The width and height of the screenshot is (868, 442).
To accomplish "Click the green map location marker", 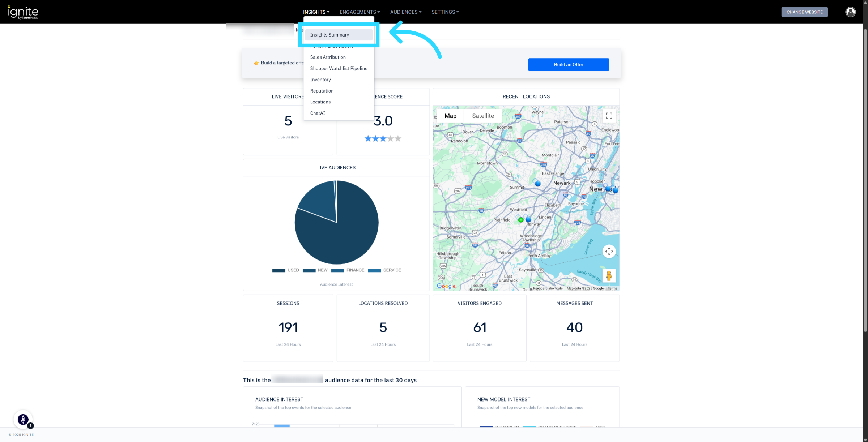I will (x=521, y=220).
